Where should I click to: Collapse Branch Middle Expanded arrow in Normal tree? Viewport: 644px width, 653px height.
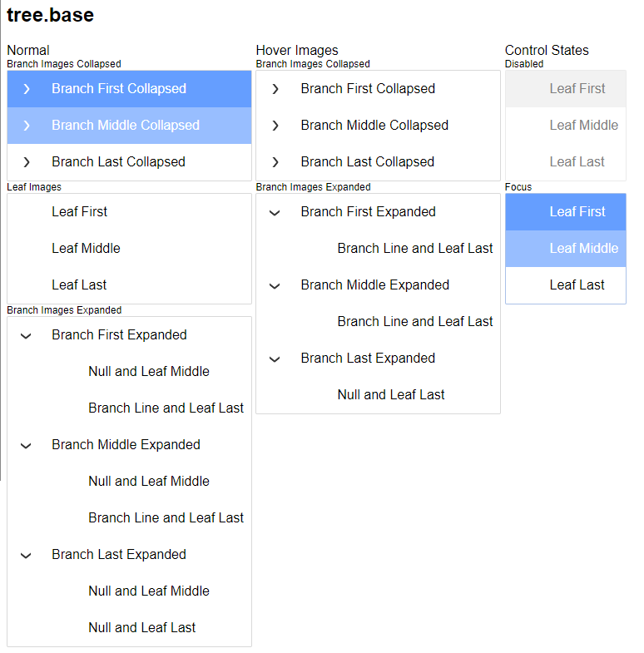point(26,446)
